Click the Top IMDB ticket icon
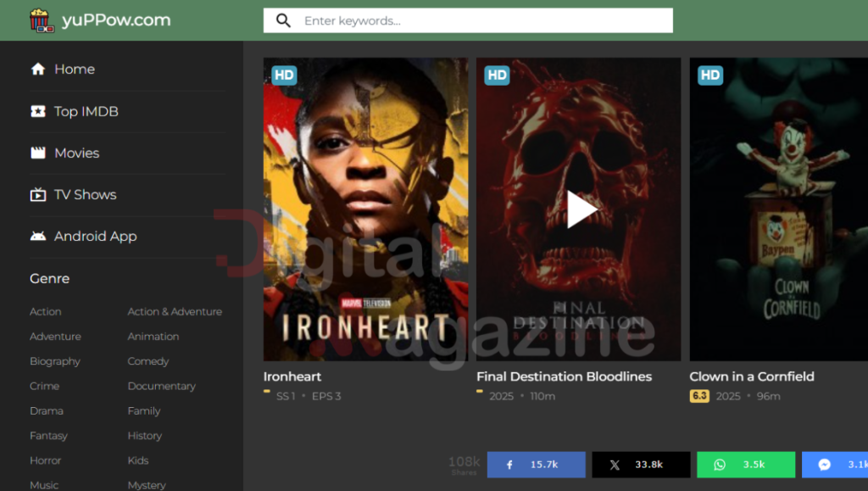The image size is (868, 491). pyautogui.click(x=37, y=111)
